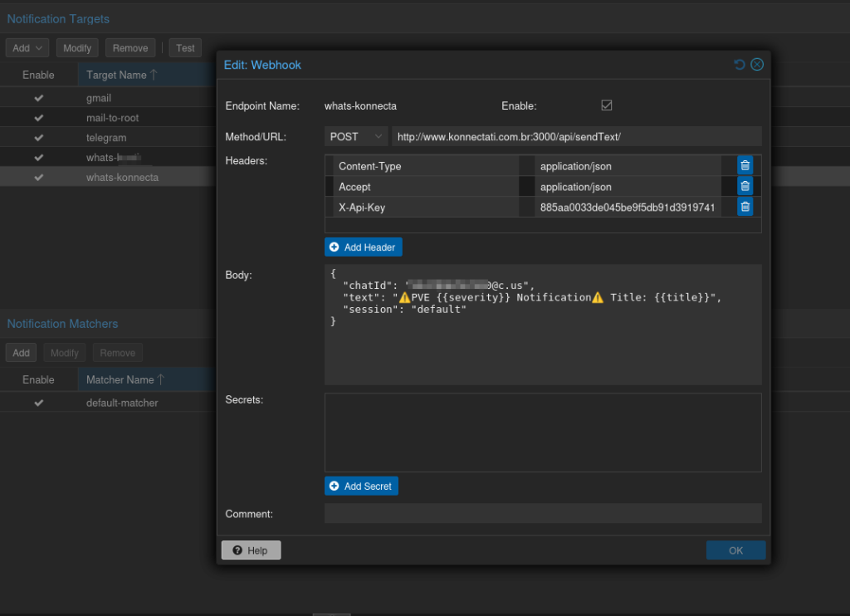Click into the Comment input field
Viewport: 850px width, 616px height.
click(542, 514)
